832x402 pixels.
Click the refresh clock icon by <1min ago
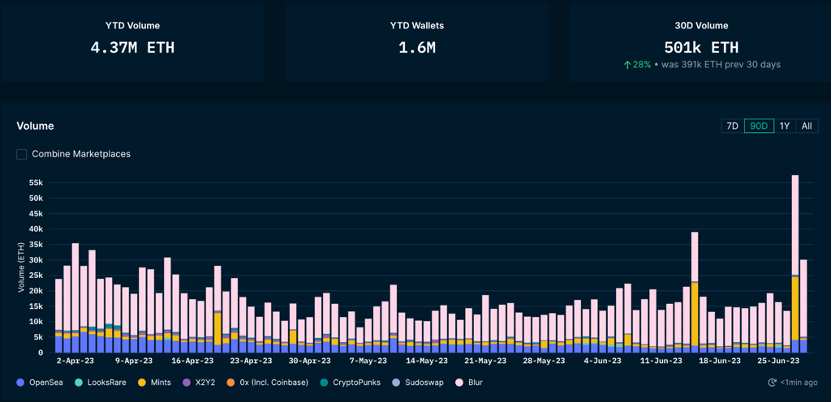[773, 382]
